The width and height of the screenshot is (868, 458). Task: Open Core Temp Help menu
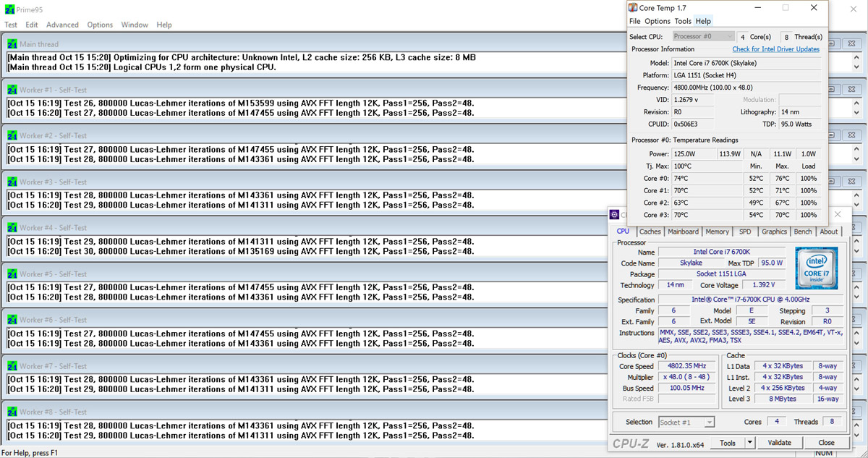703,21
